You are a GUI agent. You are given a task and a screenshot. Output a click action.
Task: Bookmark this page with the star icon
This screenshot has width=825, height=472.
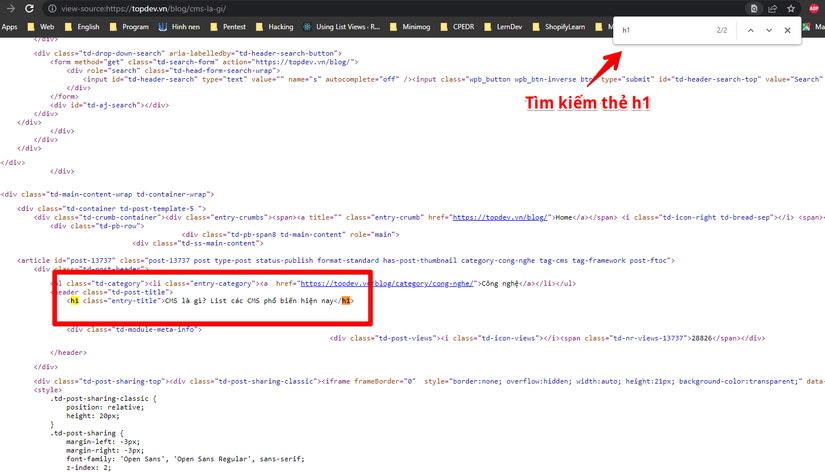791,8
